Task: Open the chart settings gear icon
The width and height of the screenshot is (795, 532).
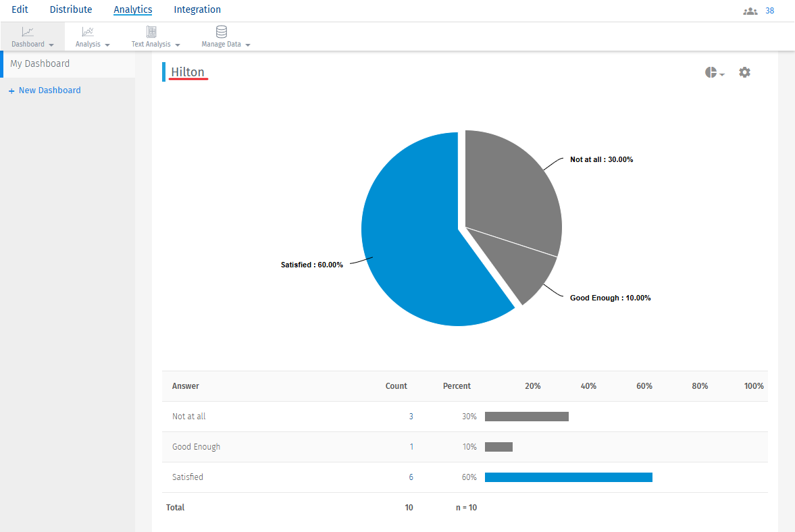Action: pos(744,72)
